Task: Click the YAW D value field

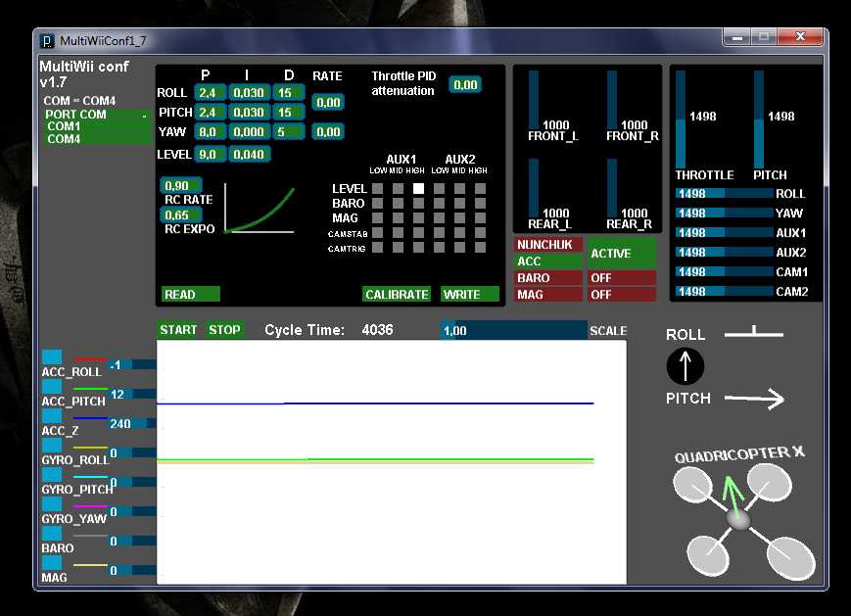Action: pos(289,132)
